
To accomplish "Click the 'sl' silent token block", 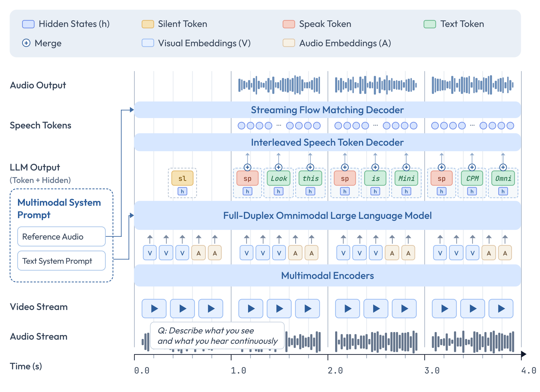I will pyautogui.click(x=182, y=178).
